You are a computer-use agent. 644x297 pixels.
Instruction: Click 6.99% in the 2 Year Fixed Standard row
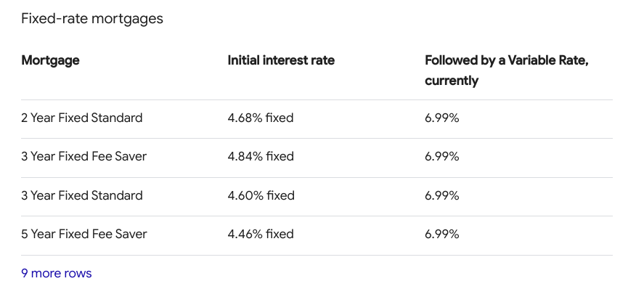pos(442,118)
